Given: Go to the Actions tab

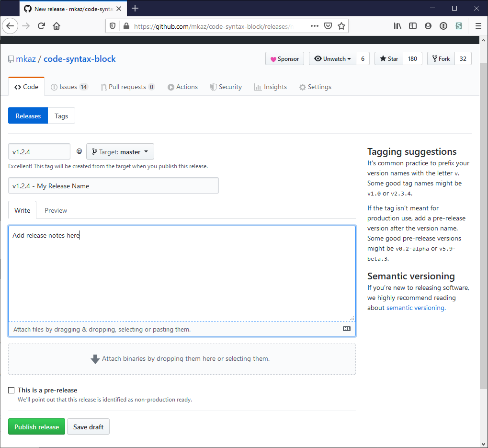Looking at the screenshot, I should click(182, 87).
